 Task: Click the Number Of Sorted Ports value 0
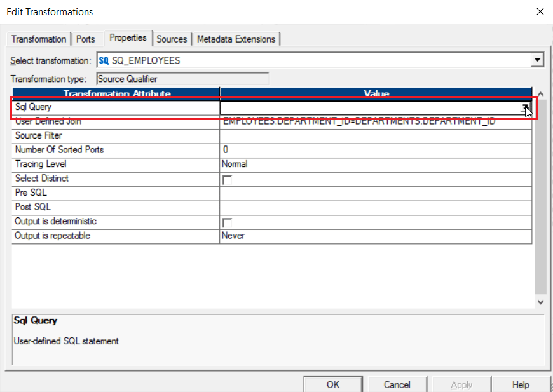point(376,150)
